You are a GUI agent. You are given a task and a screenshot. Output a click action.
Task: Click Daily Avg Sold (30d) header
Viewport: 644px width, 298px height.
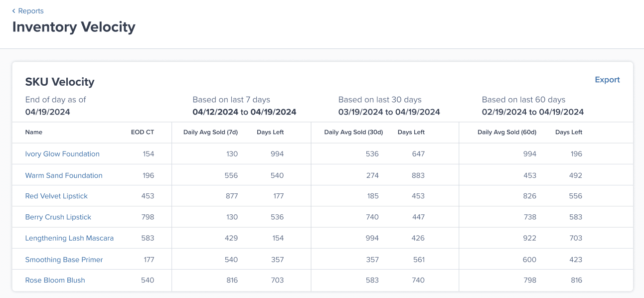353,133
